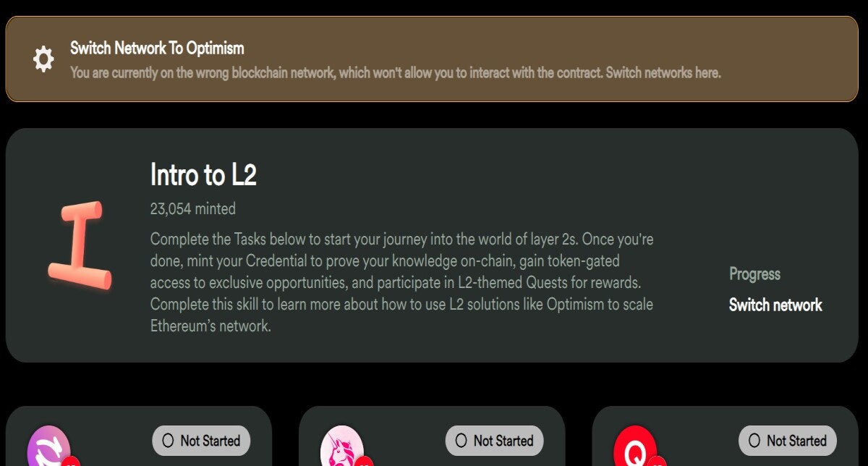Click the Not Started label on the Uniswap card
Image resolution: width=868 pixels, height=466 pixels.
[503, 441]
